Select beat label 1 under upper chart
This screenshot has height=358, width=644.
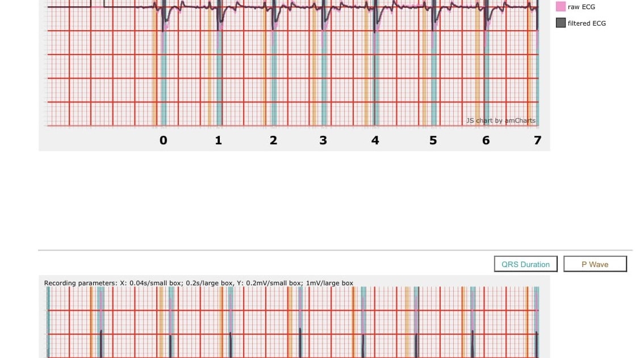coord(218,140)
